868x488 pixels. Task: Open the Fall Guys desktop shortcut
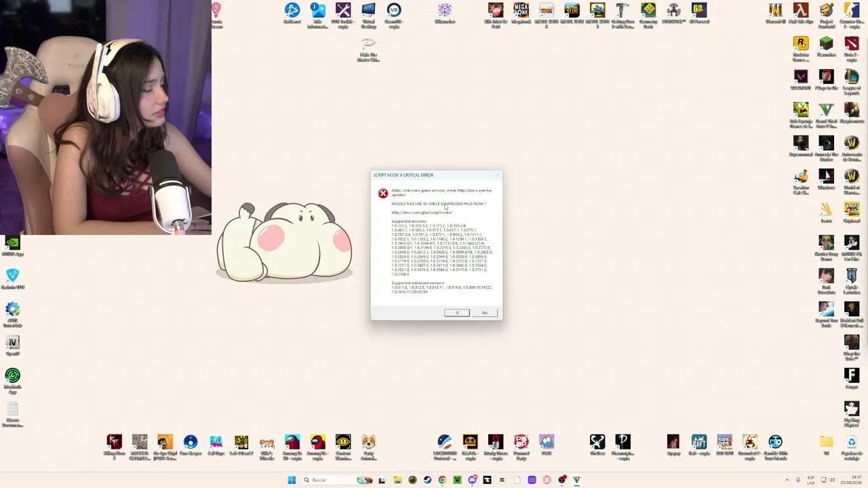pos(216,445)
